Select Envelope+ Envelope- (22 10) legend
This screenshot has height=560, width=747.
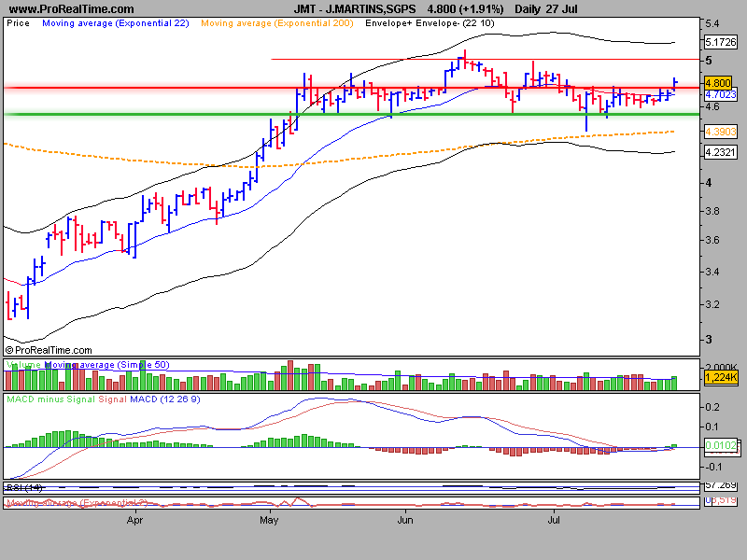(x=430, y=23)
